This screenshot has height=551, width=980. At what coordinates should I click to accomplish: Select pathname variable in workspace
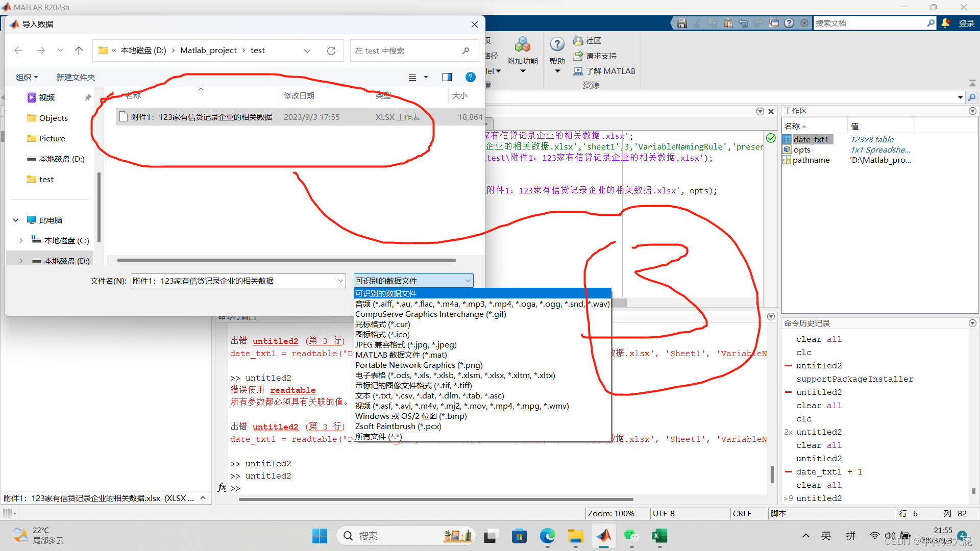point(811,160)
